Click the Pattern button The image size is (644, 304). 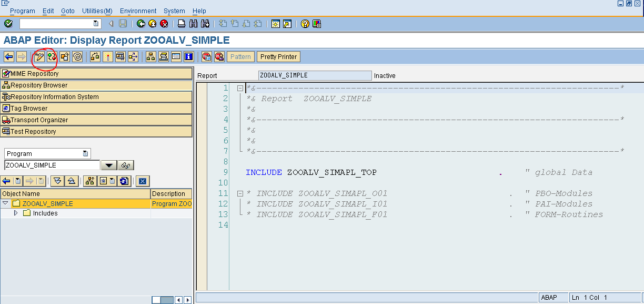point(240,56)
